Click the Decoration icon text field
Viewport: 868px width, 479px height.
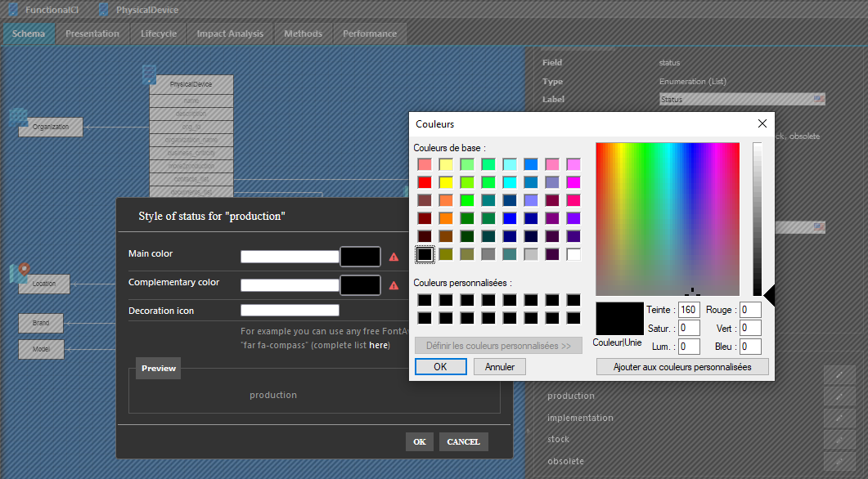click(x=290, y=311)
